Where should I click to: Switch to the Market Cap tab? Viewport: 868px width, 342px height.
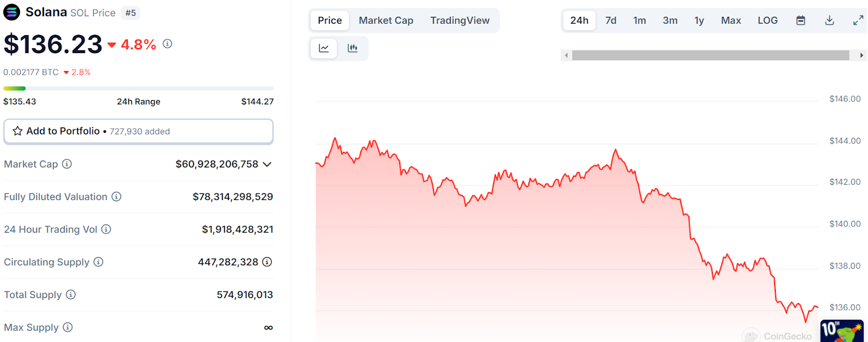386,20
